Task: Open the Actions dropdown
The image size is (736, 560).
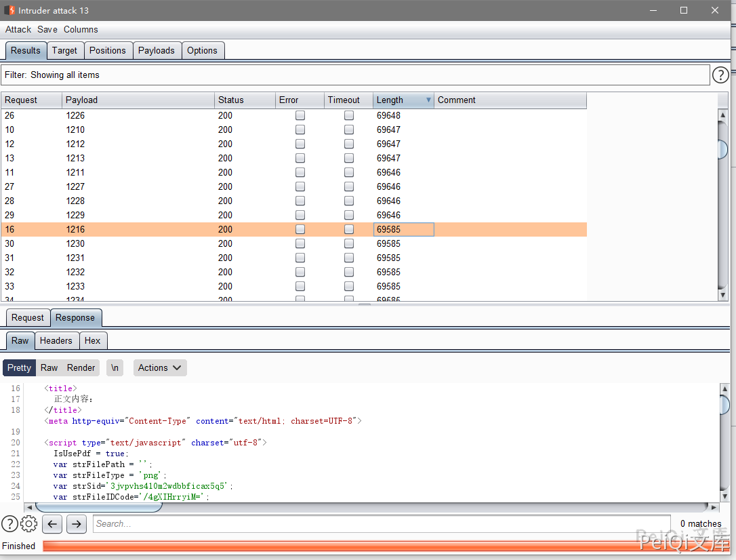Action: (x=159, y=367)
